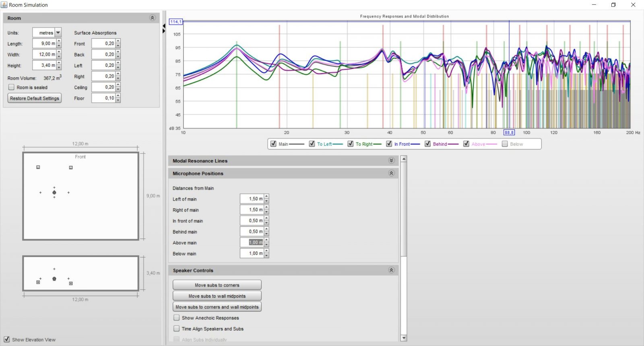Decrease Back surface absorption stepper
Image resolution: width=644 pixels, height=346 pixels.
pos(118,57)
